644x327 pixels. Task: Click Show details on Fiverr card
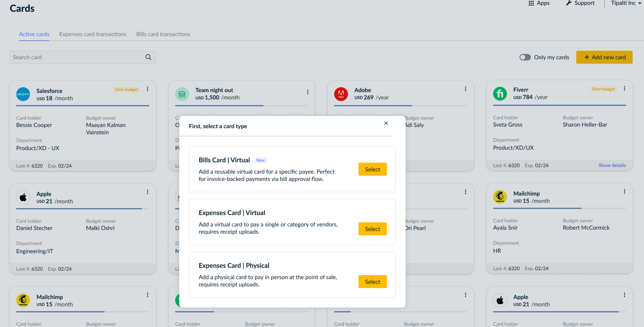(612, 165)
